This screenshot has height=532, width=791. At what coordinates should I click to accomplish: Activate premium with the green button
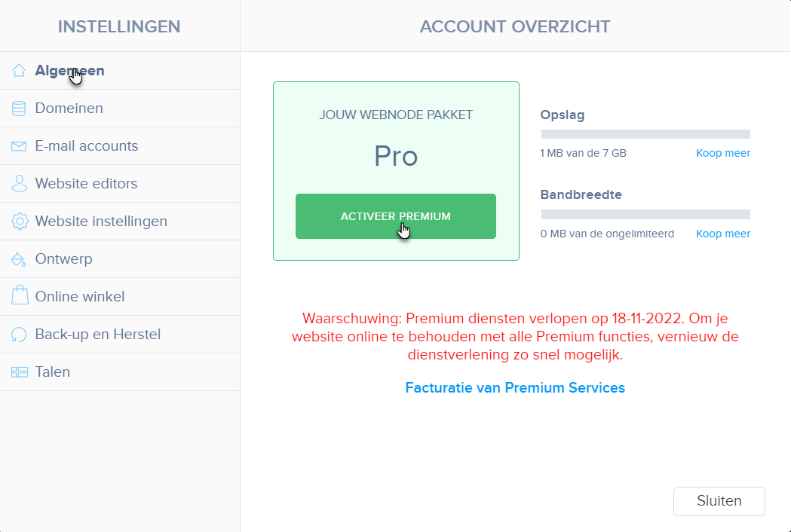click(395, 216)
